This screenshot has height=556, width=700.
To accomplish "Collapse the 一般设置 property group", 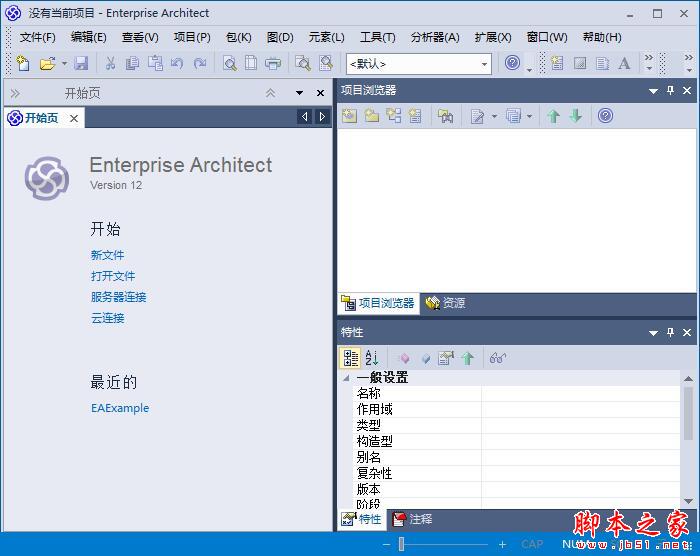I will tap(346, 378).
